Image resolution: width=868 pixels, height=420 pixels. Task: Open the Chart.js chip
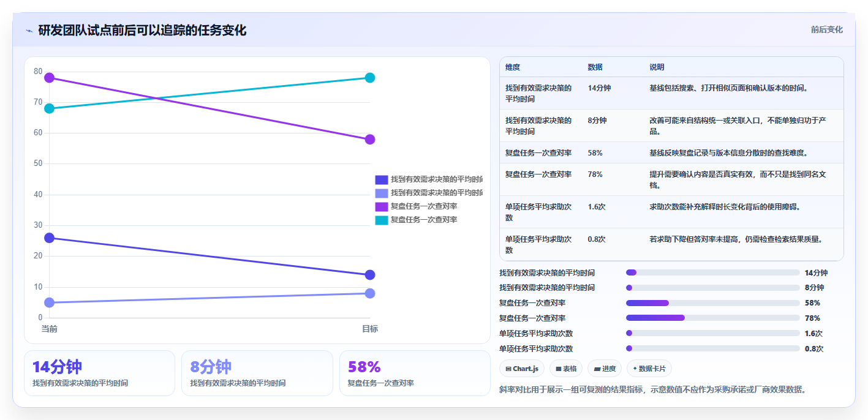[x=522, y=369]
